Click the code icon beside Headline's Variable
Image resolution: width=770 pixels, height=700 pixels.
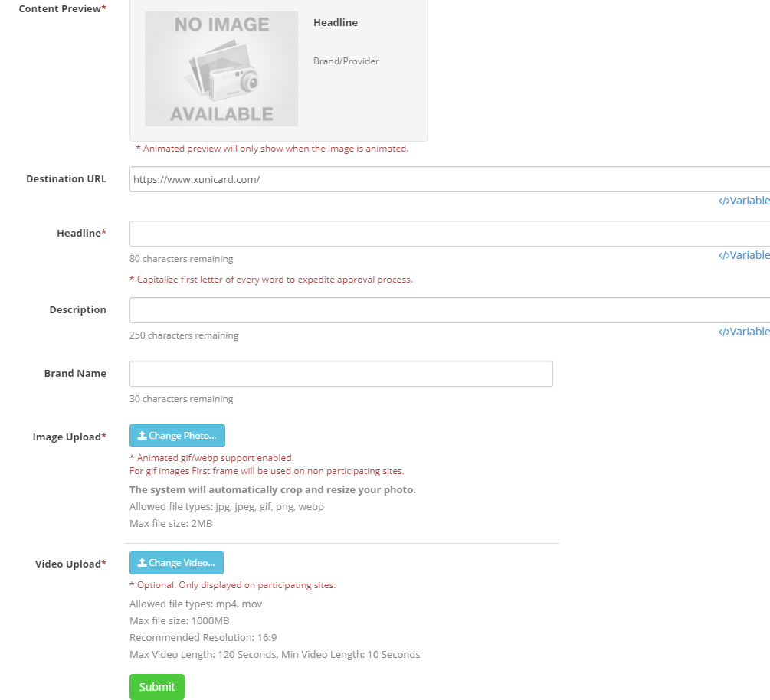[x=723, y=255]
